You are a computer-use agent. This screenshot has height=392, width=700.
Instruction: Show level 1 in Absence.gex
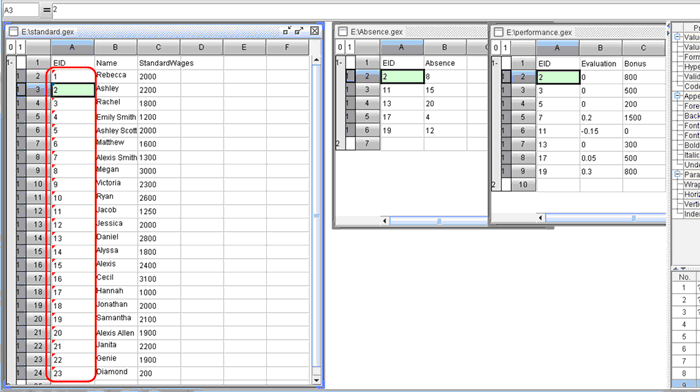point(350,47)
